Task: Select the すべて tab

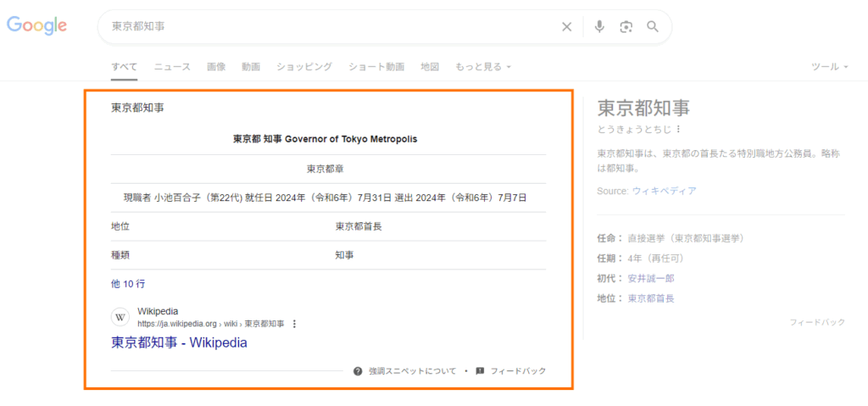Action: pyautogui.click(x=124, y=67)
